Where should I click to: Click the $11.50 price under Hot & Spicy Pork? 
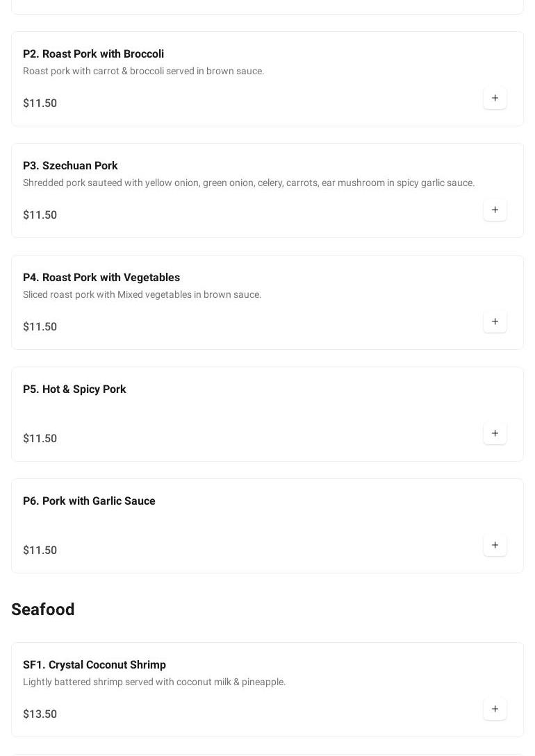40,439
